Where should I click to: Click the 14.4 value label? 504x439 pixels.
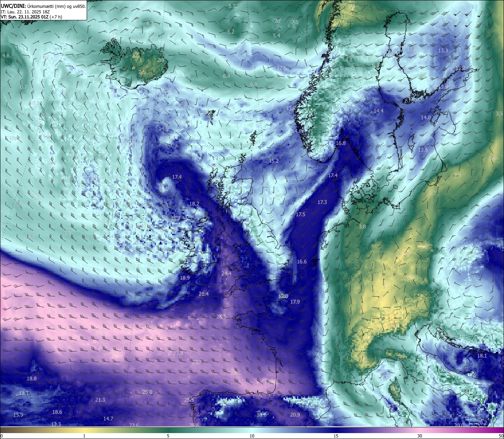point(378,111)
